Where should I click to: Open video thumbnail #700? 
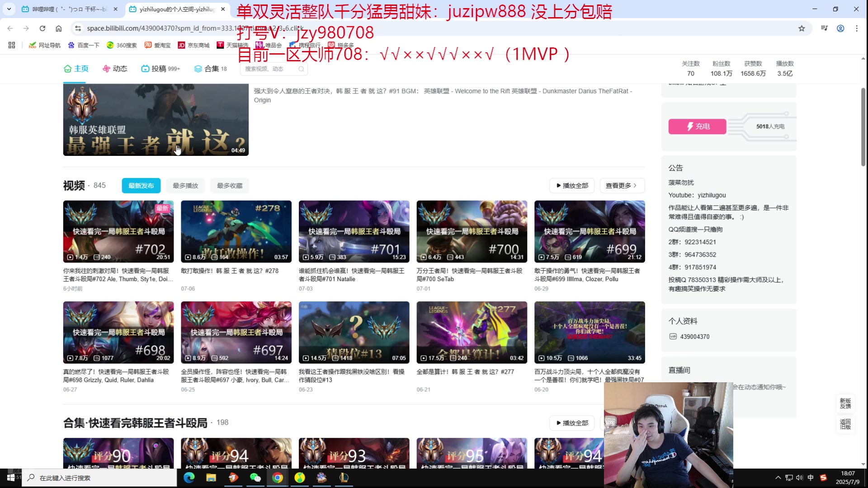coord(472,231)
